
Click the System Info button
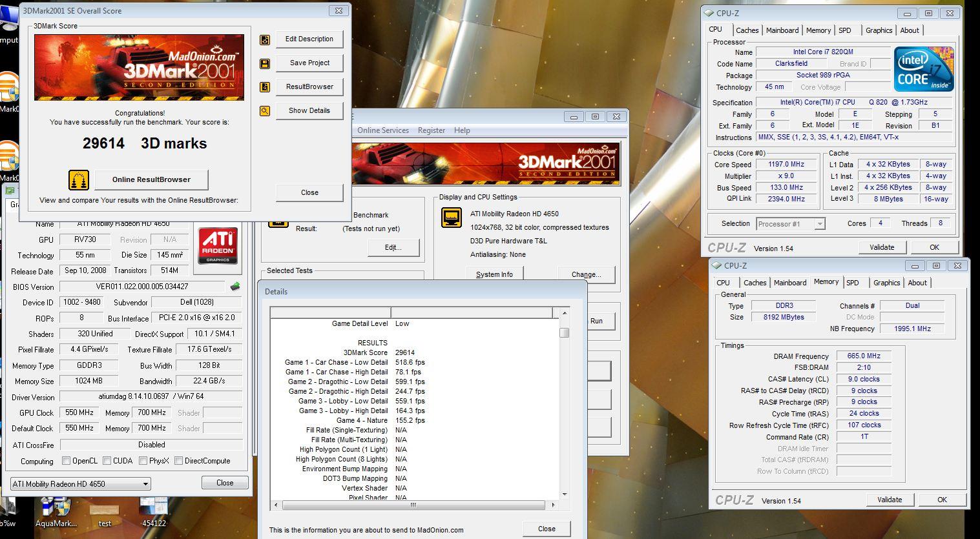point(494,274)
